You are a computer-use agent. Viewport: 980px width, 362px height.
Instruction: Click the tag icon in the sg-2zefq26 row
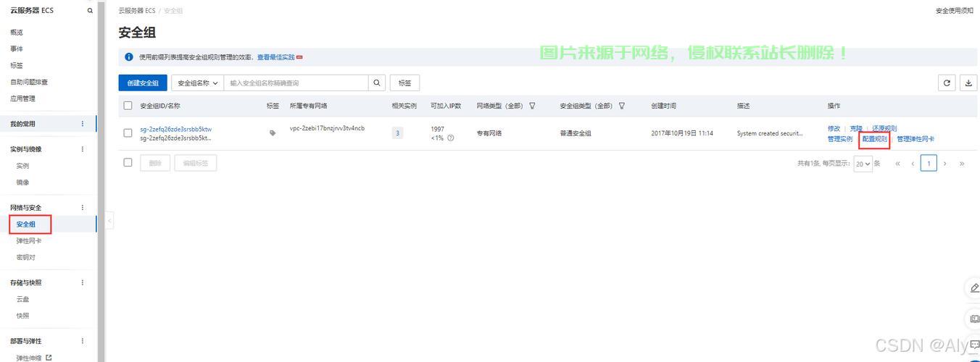click(x=273, y=133)
